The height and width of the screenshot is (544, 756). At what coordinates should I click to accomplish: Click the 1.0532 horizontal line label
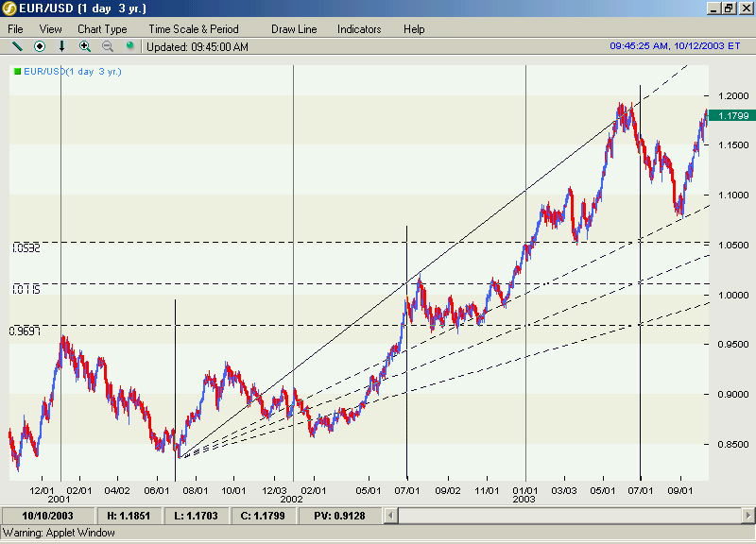pos(26,248)
